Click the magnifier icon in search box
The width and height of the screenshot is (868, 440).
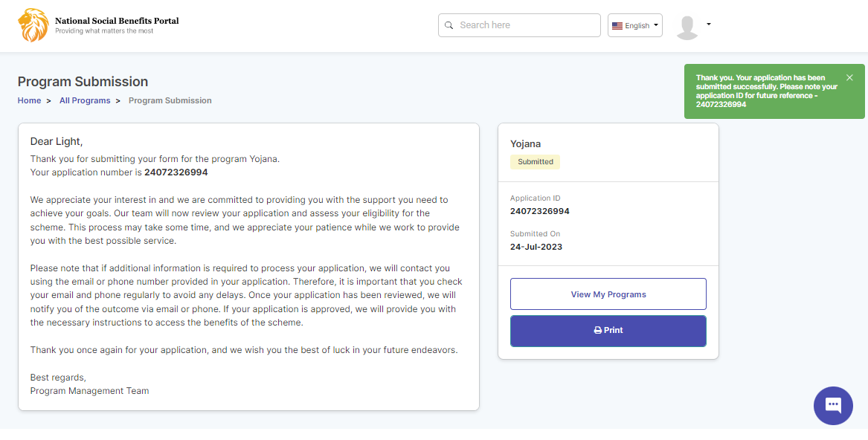pos(449,25)
